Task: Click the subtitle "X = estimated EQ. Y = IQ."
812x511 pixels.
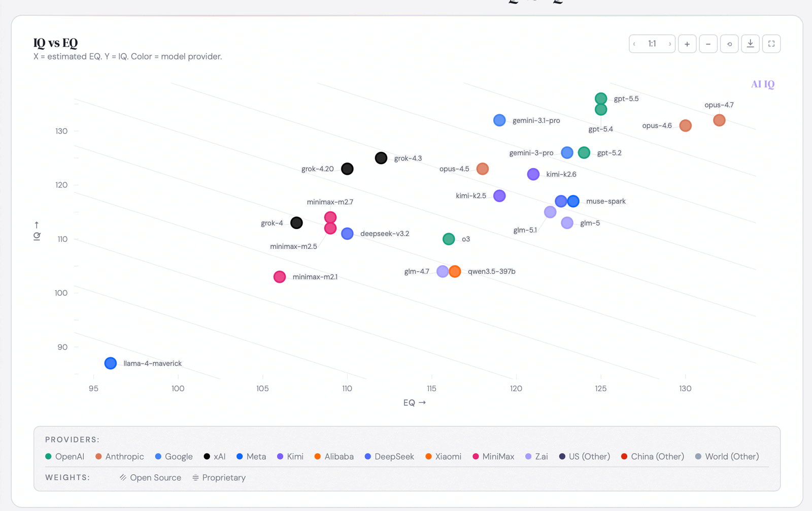Action: click(x=81, y=56)
